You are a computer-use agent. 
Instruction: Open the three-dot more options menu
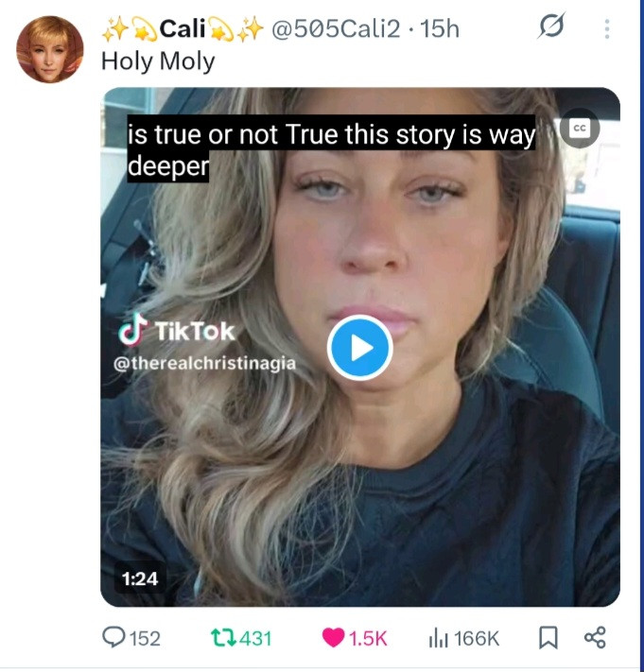click(x=606, y=30)
